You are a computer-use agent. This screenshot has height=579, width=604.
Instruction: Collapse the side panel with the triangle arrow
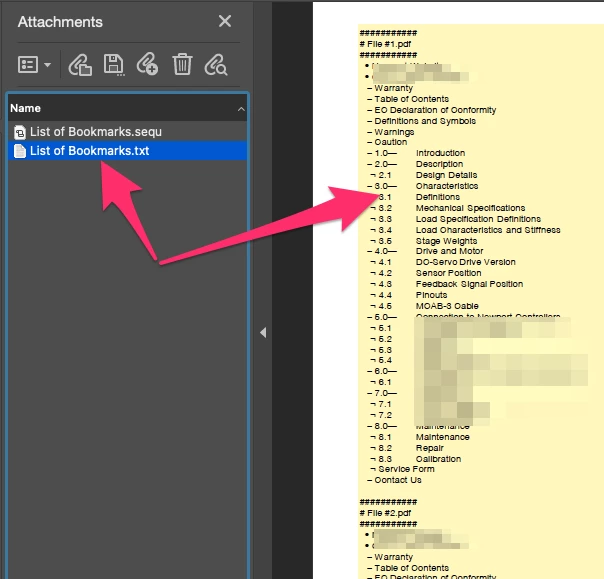coord(263,332)
